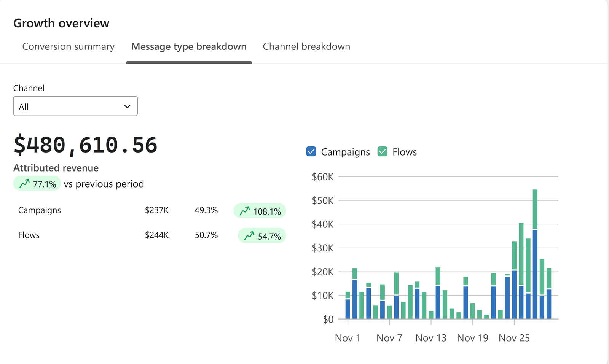Select the Message type breakdown tab

[189, 46]
